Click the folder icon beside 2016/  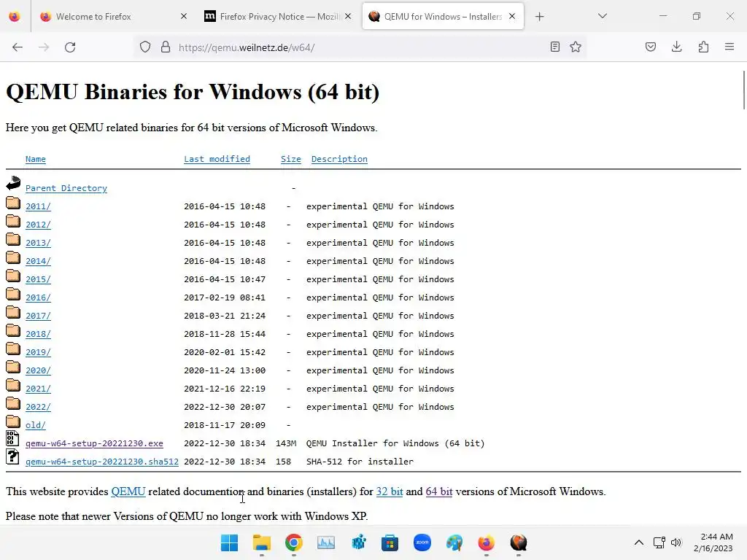(x=13, y=294)
